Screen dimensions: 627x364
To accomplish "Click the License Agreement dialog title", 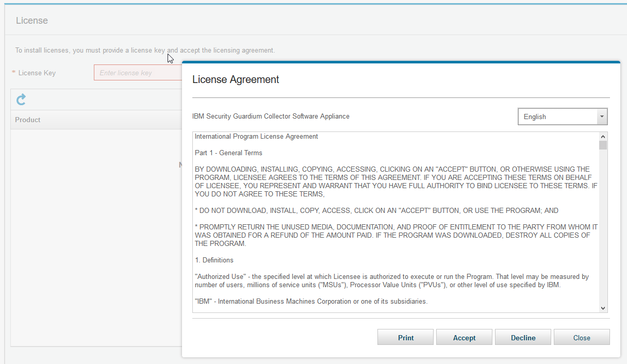I will [236, 79].
